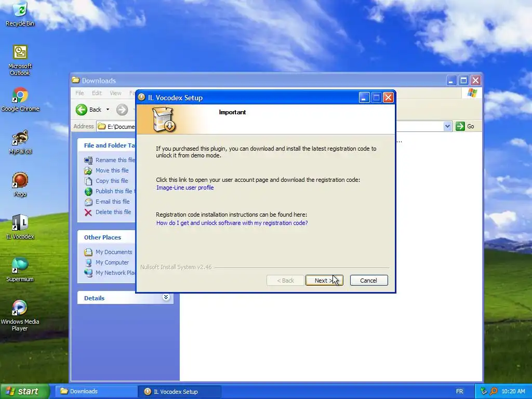The width and height of the screenshot is (532, 399).
Task: Close the IL Vocodex Setup dialog
Action: (x=388, y=98)
